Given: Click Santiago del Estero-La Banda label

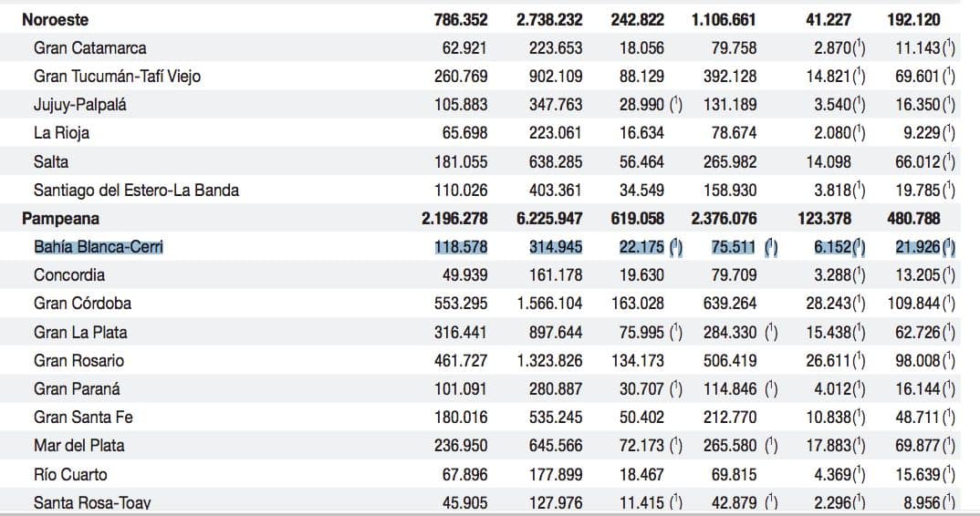Looking at the screenshot, I should 136,190.
